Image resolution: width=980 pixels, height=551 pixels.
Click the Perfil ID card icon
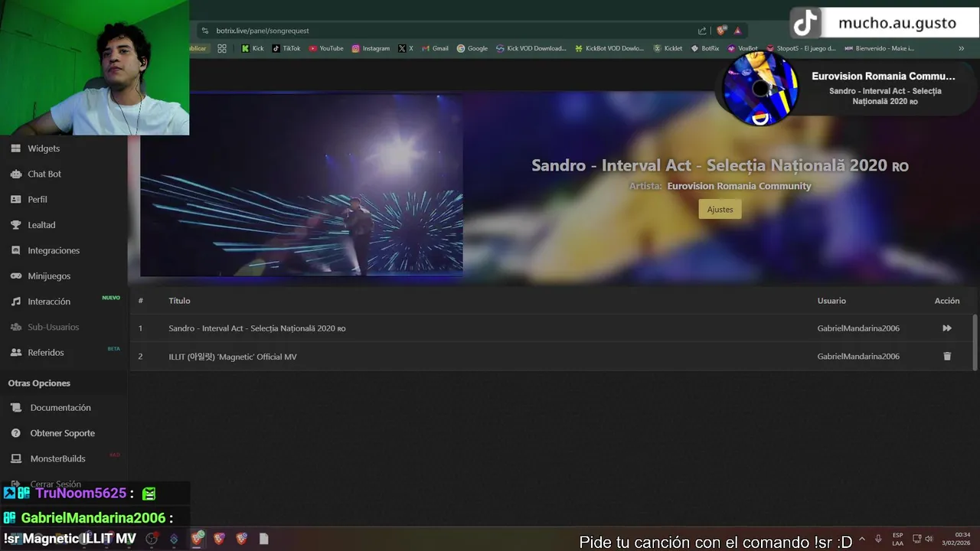pyautogui.click(x=15, y=199)
